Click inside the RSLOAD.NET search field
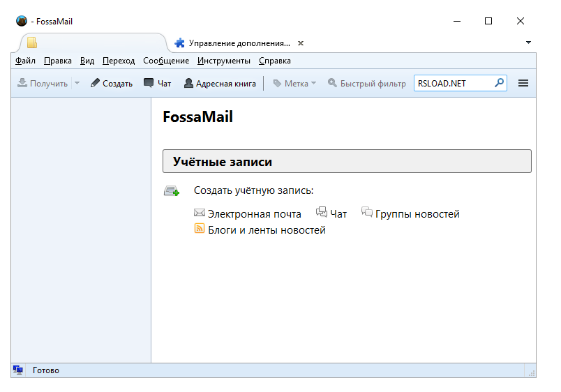The image size is (561, 392). coord(452,84)
